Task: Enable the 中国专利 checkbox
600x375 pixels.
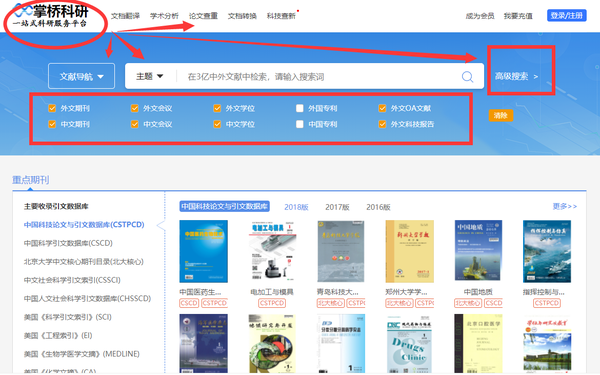Action: click(300, 124)
